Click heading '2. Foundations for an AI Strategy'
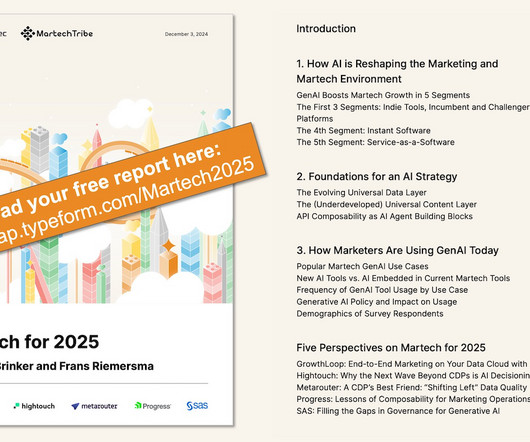The width and height of the screenshot is (530, 442). click(377, 176)
